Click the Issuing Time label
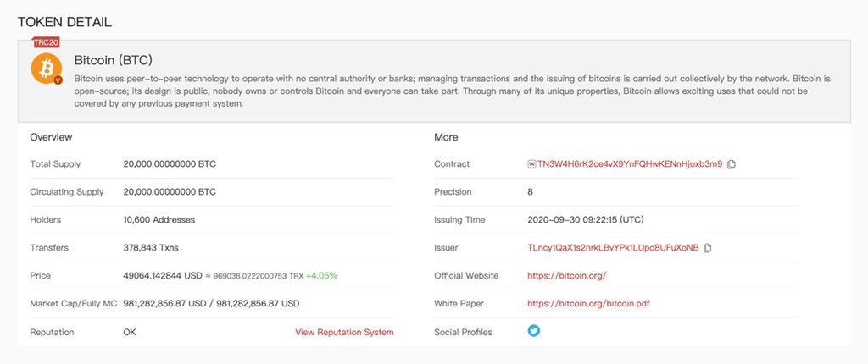 click(459, 219)
